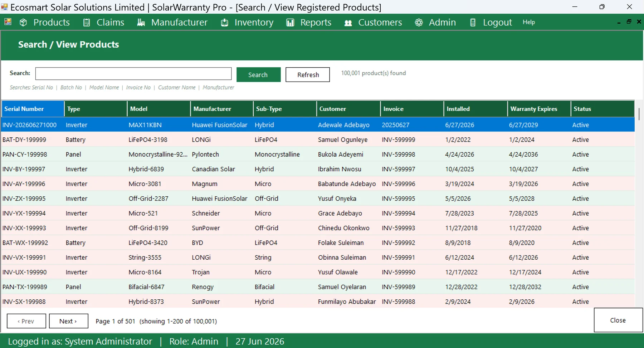Go to next page with Next
644x348 pixels.
(x=68, y=321)
